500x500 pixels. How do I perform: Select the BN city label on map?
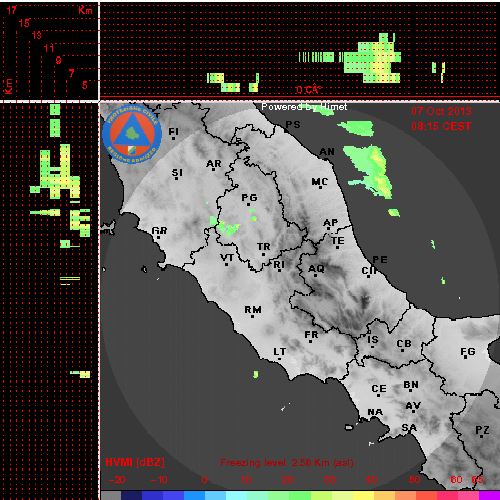(411, 385)
